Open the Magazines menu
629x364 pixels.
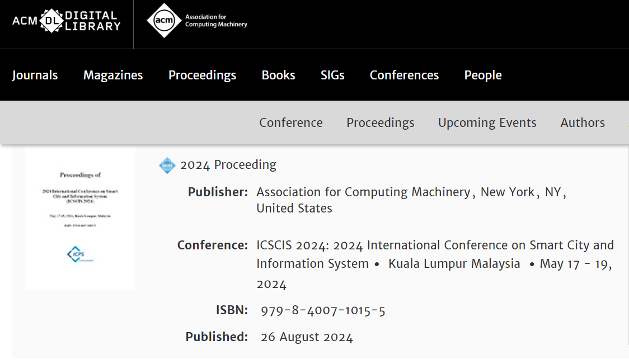113,75
